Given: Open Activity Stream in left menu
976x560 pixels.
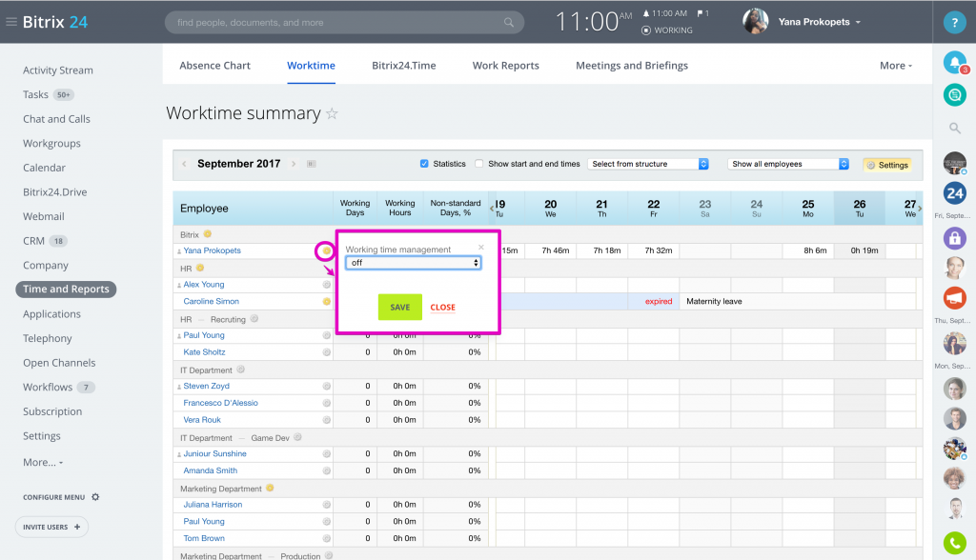Looking at the screenshot, I should (x=58, y=70).
